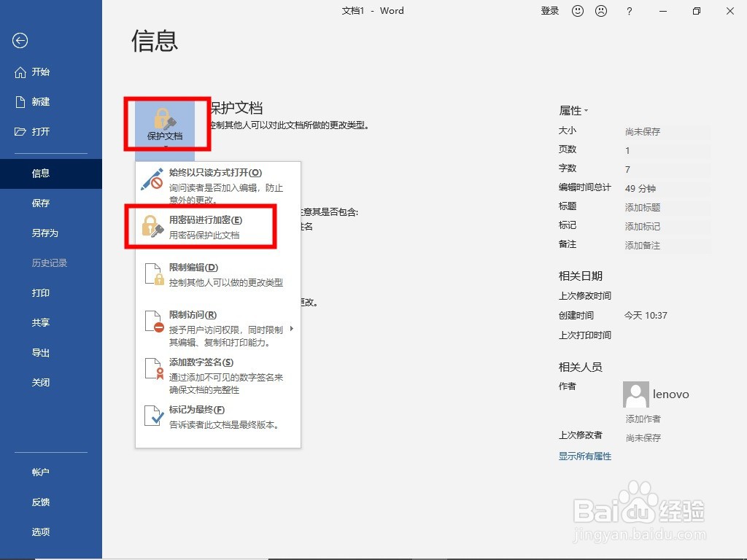Click the 登录 sign-in button
The height and width of the screenshot is (560, 747).
coord(549,11)
